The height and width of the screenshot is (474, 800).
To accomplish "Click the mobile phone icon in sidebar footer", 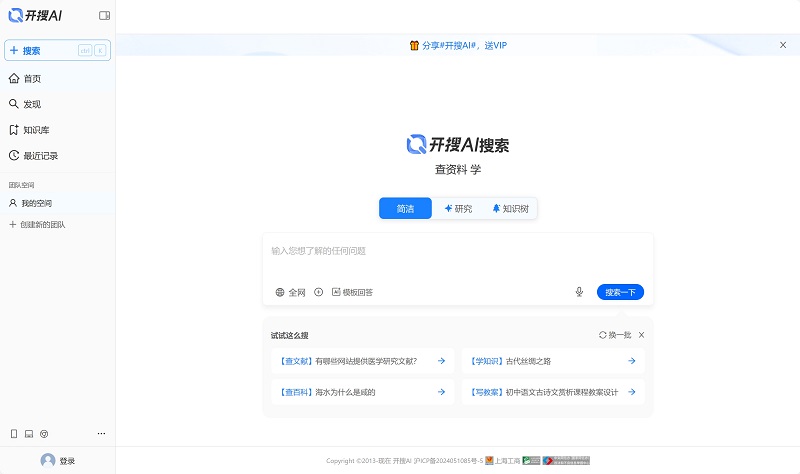I will (14, 434).
